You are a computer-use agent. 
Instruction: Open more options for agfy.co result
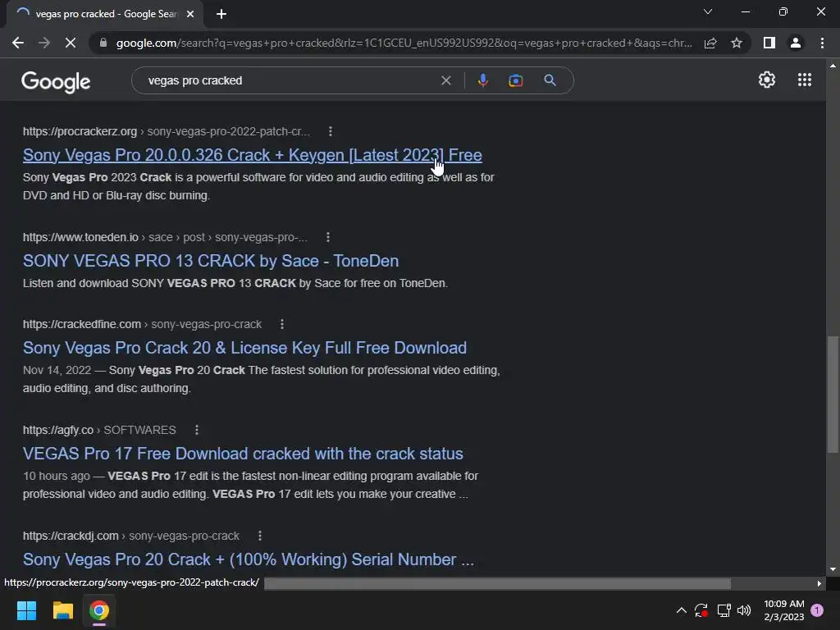coord(197,430)
